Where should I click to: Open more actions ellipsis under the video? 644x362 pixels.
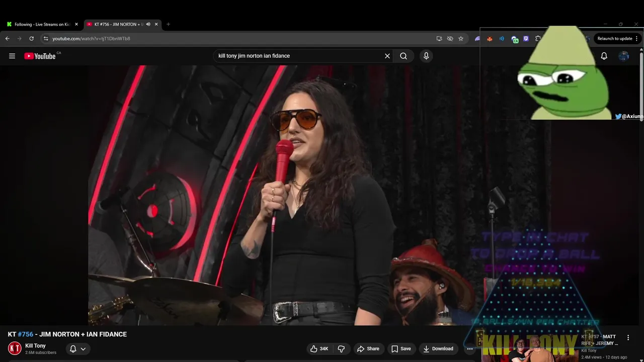coord(470,348)
